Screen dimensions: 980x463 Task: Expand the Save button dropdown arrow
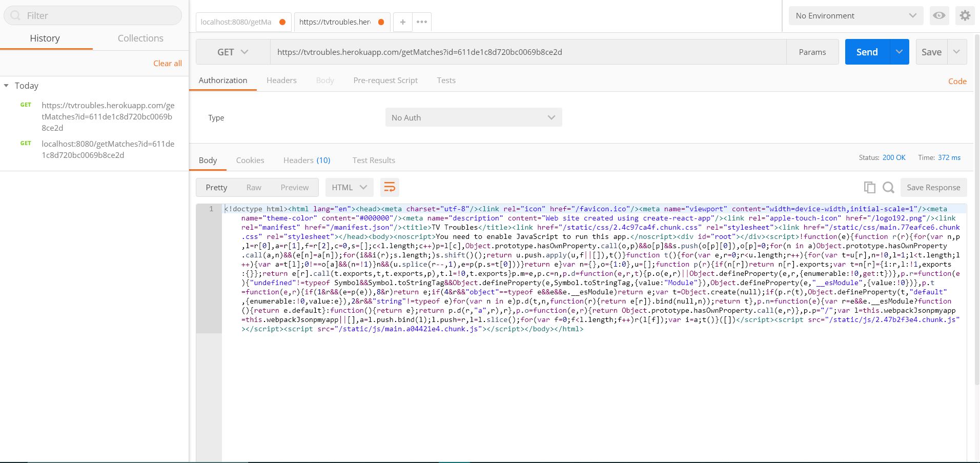point(956,52)
